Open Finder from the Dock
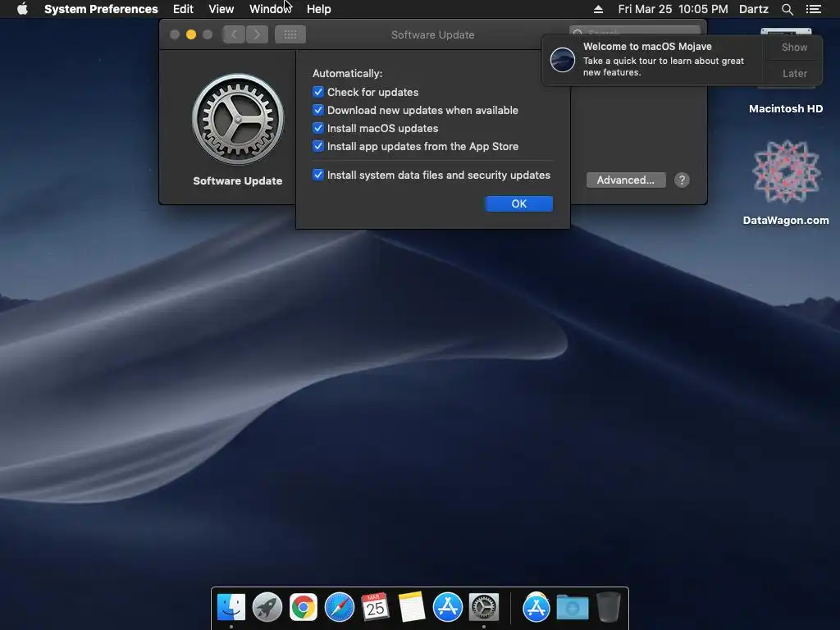 [x=231, y=607]
